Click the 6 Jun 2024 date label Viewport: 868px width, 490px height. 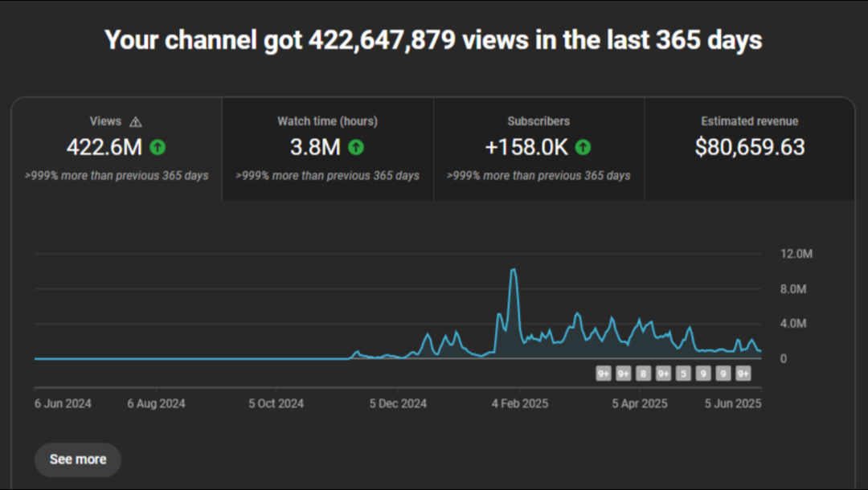(63, 404)
